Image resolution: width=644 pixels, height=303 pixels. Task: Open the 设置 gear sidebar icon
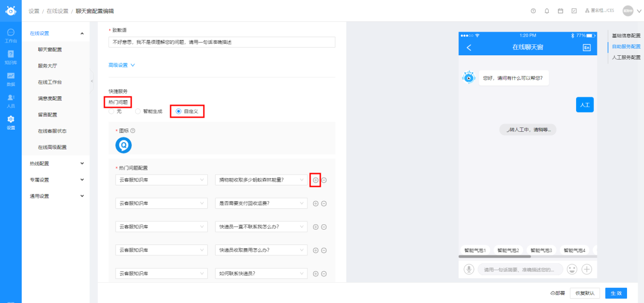pos(11,123)
